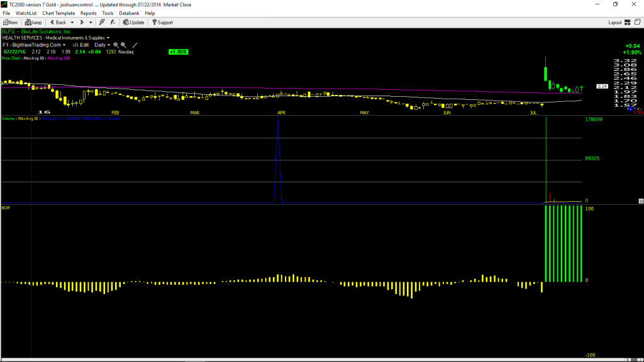Click the Price Chart legend label
The image size is (644, 362).
click(11, 58)
